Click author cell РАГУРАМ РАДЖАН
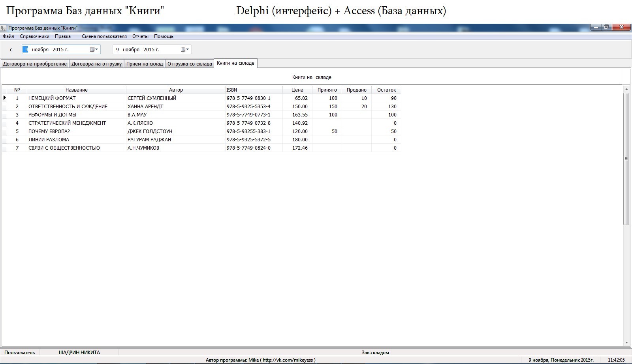This screenshot has width=632, height=364. tap(176, 139)
